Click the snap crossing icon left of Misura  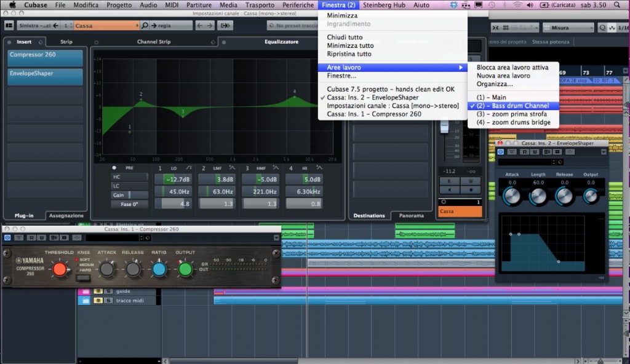[x=495, y=28]
